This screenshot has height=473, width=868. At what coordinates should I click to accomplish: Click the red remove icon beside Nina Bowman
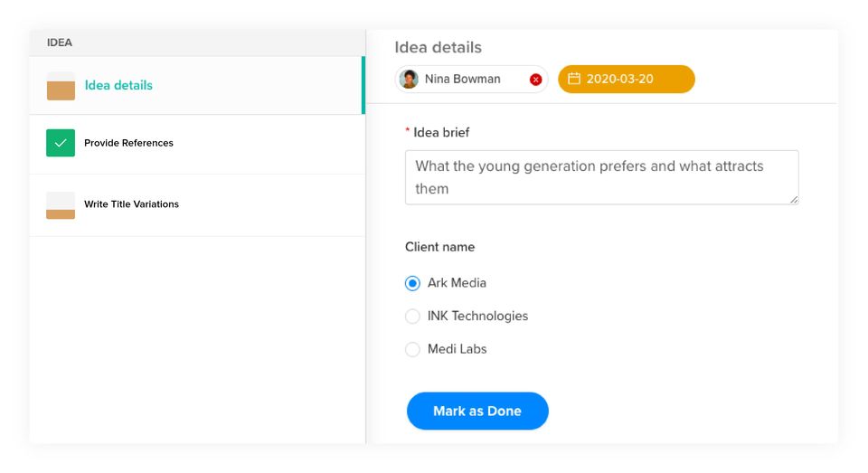click(x=535, y=80)
